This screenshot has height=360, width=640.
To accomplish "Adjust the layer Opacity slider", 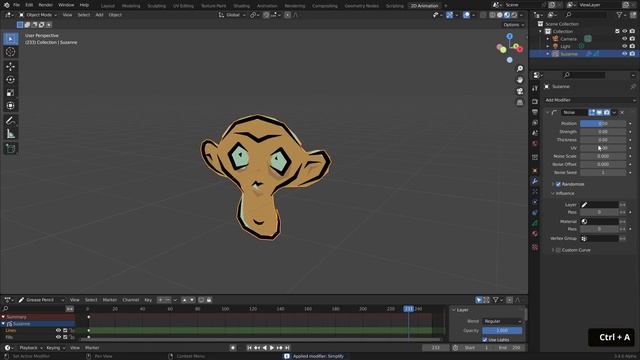I will click(502, 331).
